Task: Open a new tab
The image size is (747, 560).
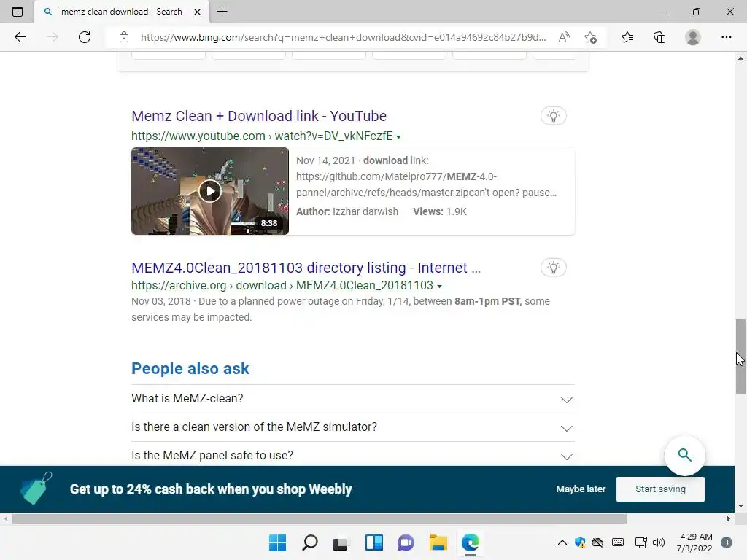Action: pos(222,12)
